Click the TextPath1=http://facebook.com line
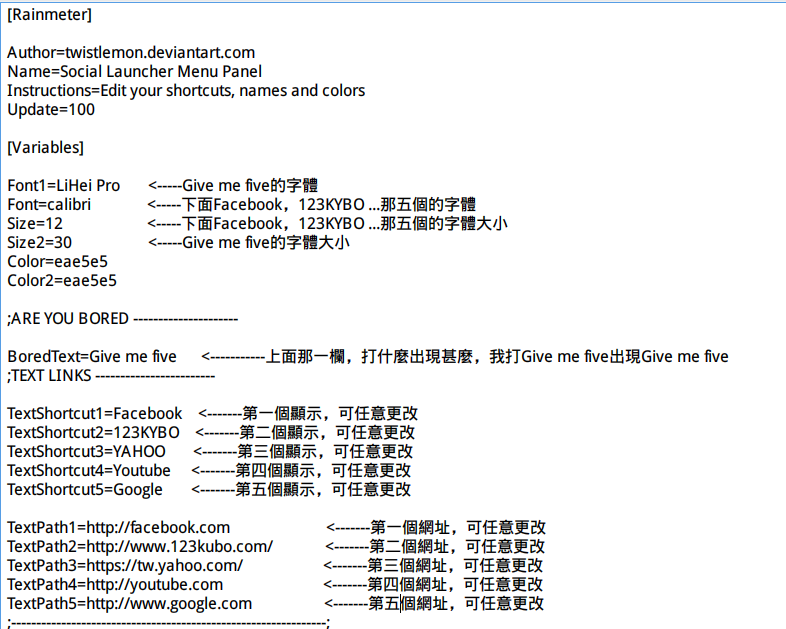Viewport: 786px width, 629px height. pos(118,528)
